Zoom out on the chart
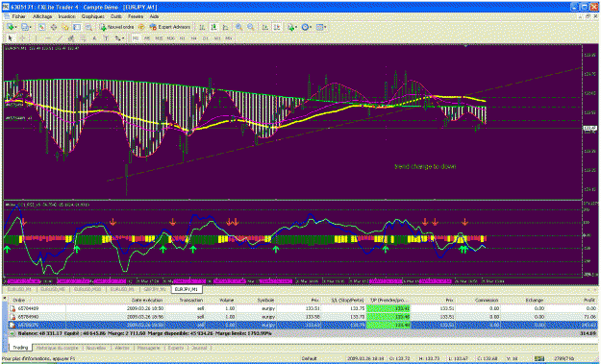Viewport: 601px width, 364px height. click(251, 27)
